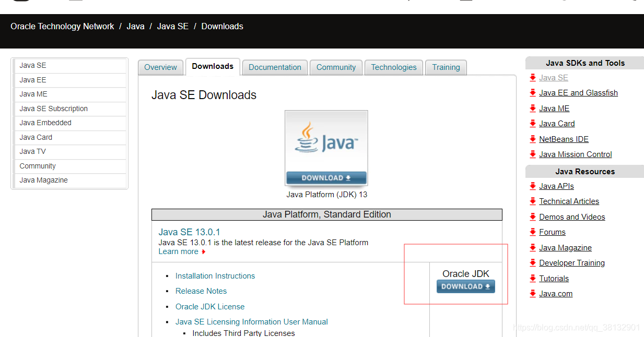The height and width of the screenshot is (337, 644).
Task: Open the Community tab
Action: 336,67
